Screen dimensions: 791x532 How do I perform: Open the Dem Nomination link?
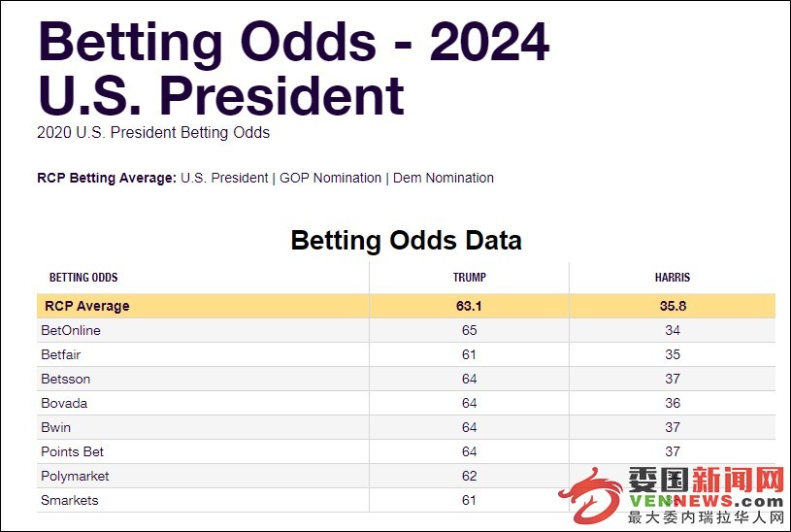point(444,179)
